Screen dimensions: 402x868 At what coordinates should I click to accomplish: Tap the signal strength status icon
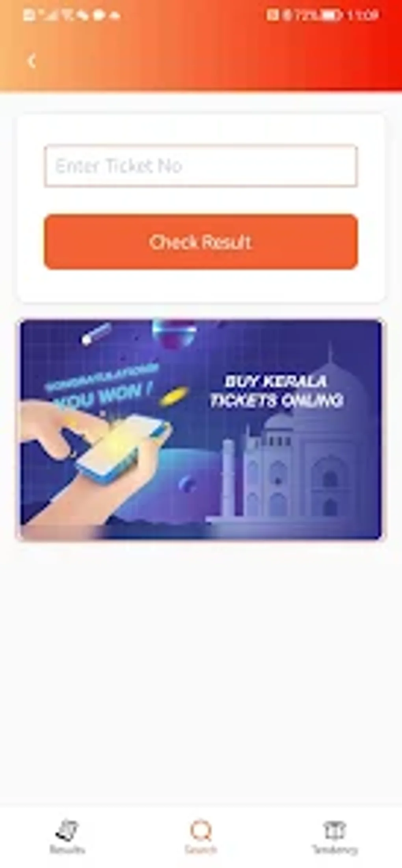click(x=48, y=15)
